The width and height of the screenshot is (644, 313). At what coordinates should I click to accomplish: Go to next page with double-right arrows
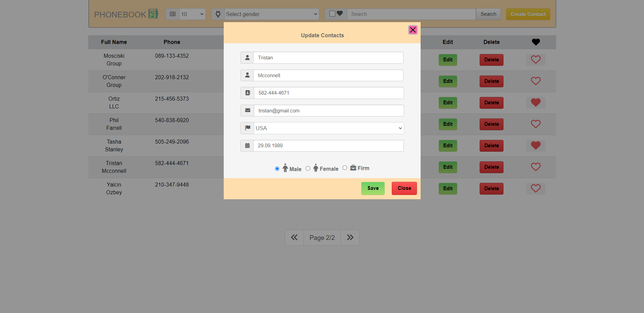350,238
